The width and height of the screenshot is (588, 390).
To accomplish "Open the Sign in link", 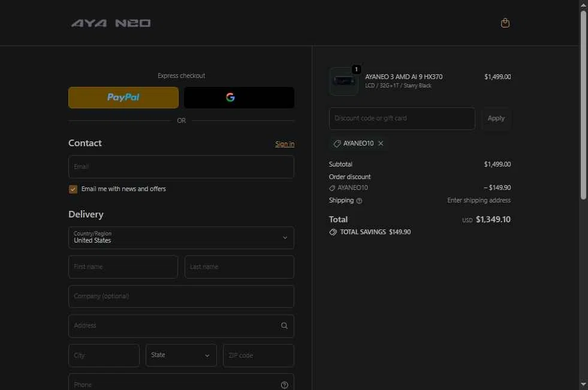I will (x=285, y=144).
